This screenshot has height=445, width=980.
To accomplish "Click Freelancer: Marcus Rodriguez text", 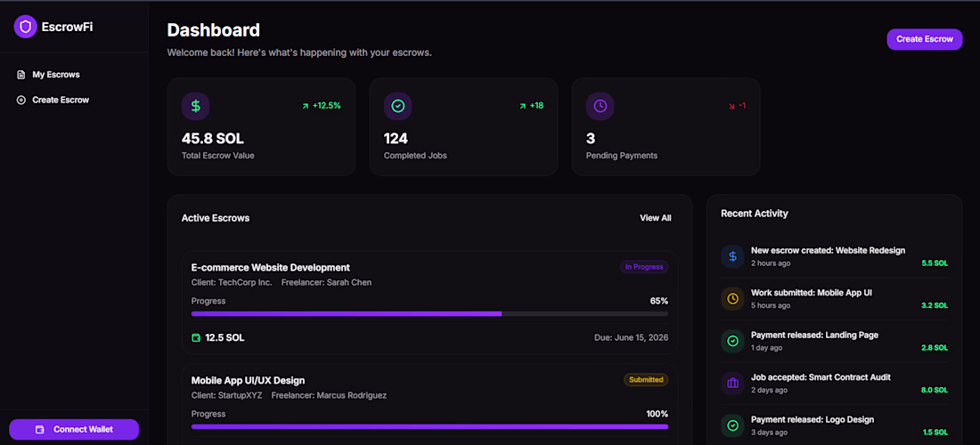I will tap(329, 395).
